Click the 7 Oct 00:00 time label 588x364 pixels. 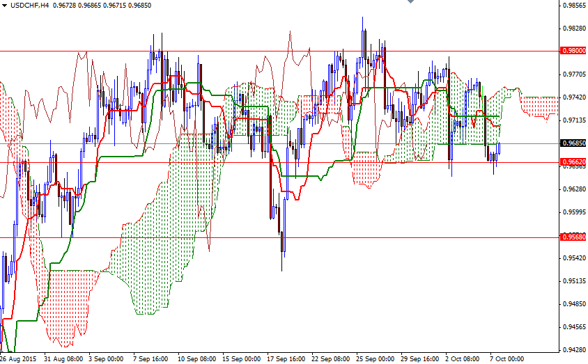pos(506,359)
